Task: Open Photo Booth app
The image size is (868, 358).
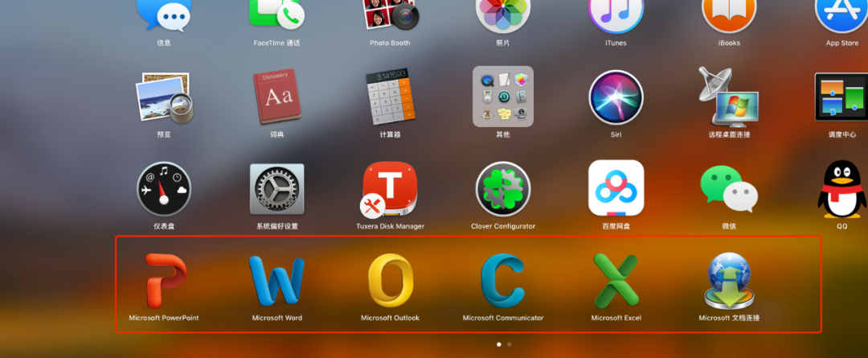Action: click(x=391, y=15)
